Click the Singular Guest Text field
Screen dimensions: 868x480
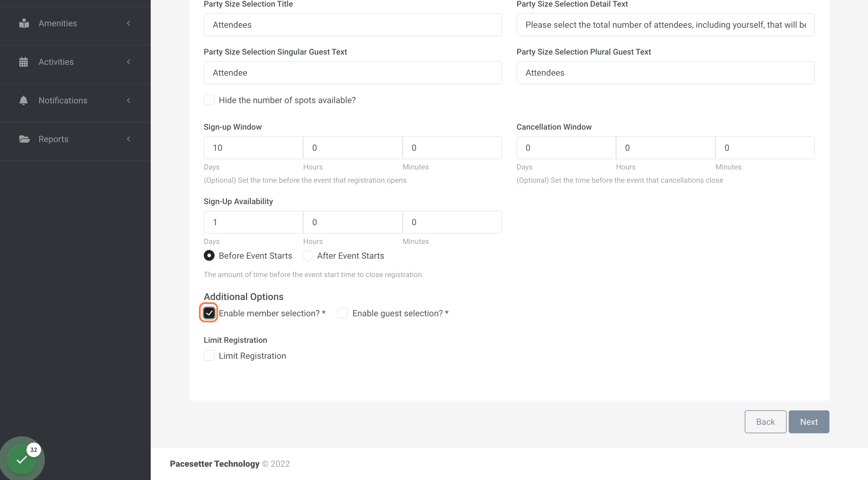[353, 72]
